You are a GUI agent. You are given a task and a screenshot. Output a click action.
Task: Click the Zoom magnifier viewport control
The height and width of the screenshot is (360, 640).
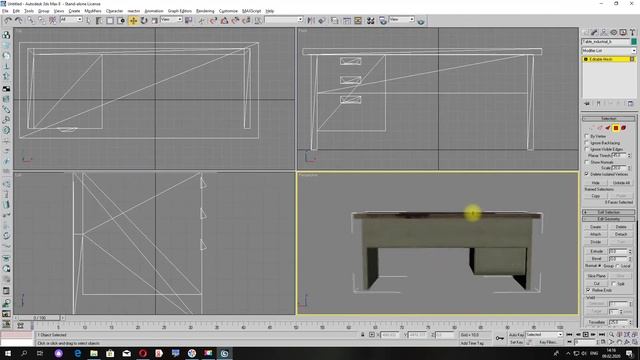[611, 334]
